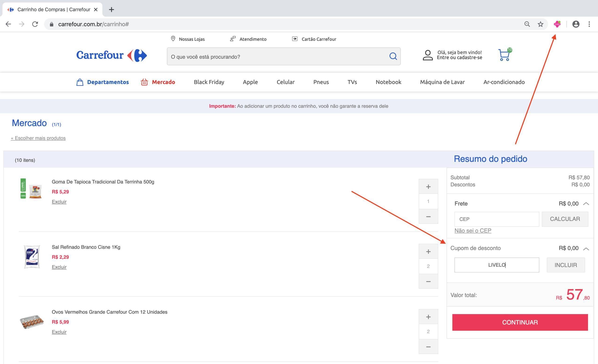
Task: Collapse the Cupom de desconto chevron
Action: click(x=586, y=249)
